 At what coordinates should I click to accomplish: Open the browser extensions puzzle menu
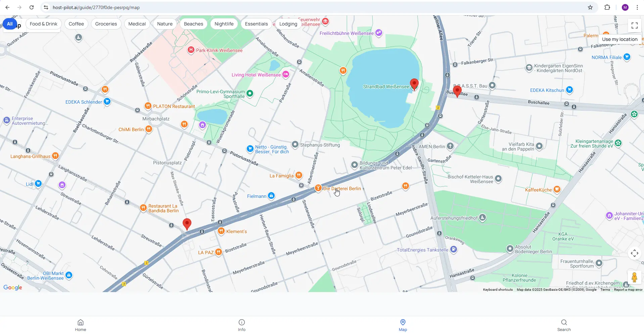click(x=607, y=7)
